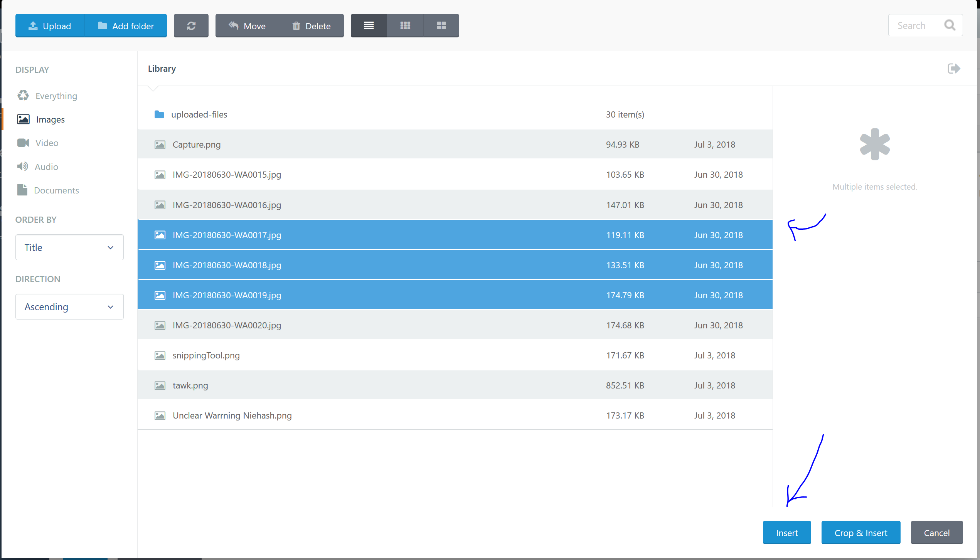Open the Ascending direction dropdown
This screenshot has height=560, width=980.
[x=69, y=307]
